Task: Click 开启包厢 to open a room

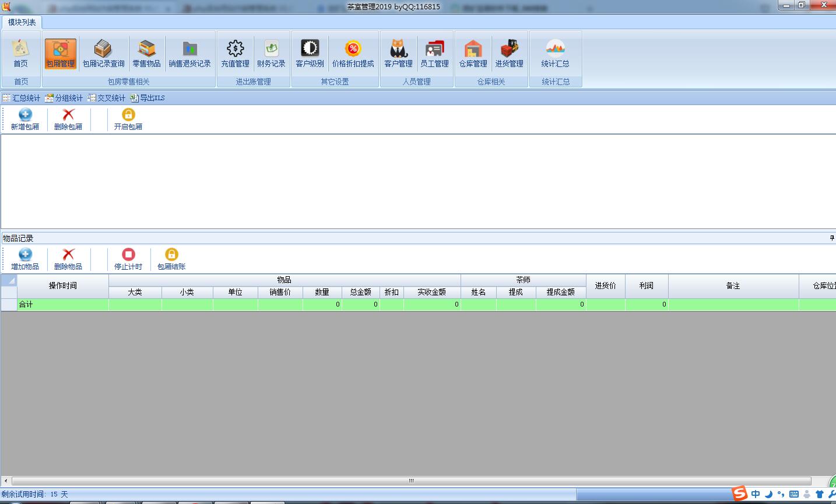Action: pos(128,119)
